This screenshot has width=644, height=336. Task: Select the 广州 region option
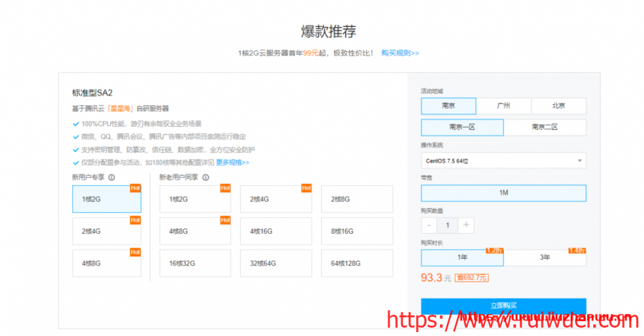pyautogui.click(x=504, y=106)
